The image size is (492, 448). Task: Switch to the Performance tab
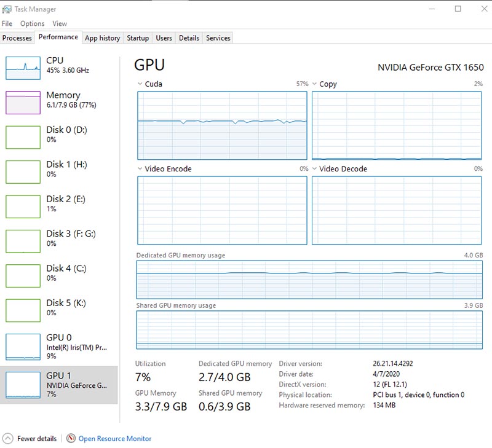point(58,37)
